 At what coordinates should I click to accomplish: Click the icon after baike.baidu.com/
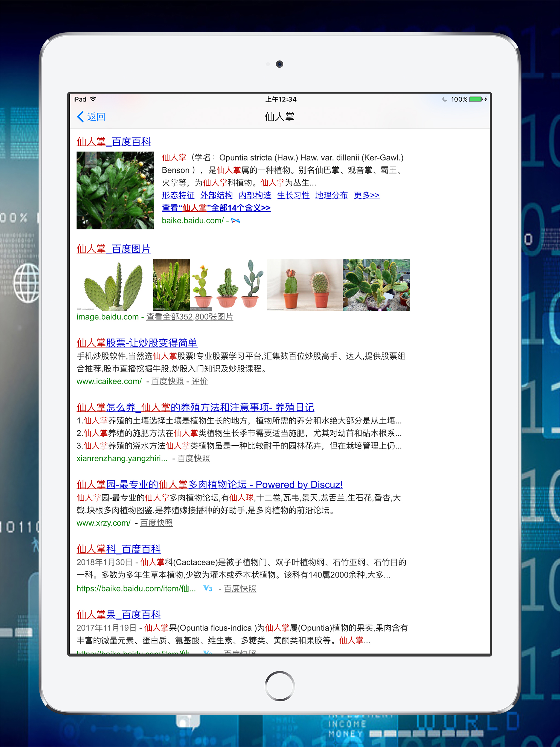[235, 221]
